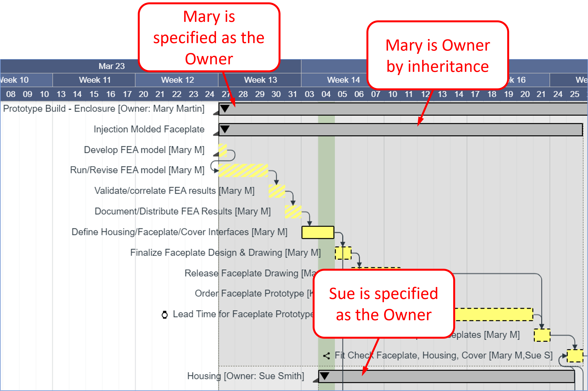588x391 pixels.
Task: Click the share icon beside Fit Check task
Action: pyautogui.click(x=326, y=356)
